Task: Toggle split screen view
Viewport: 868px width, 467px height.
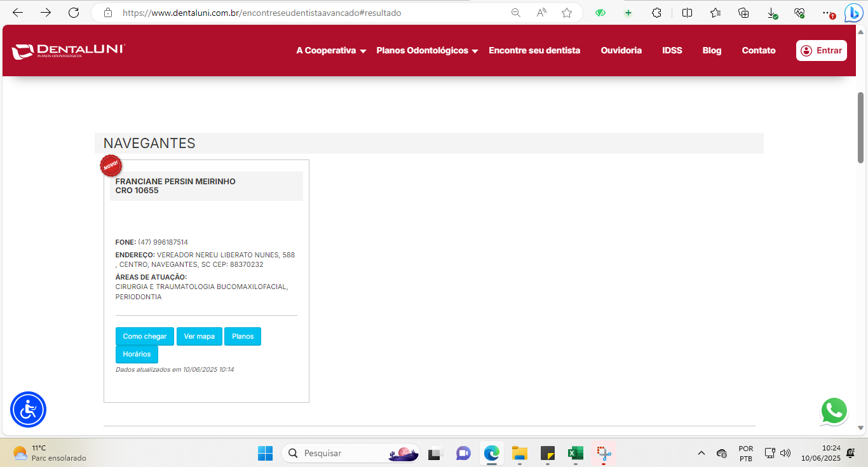Action: point(687,13)
